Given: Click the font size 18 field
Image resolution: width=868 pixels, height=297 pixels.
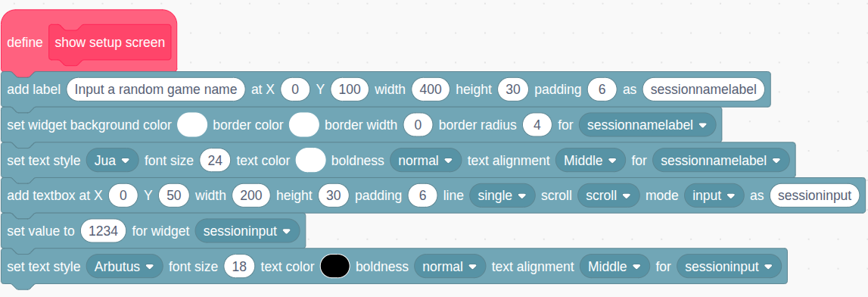Looking at the screenshot, I should click(239, 267).
